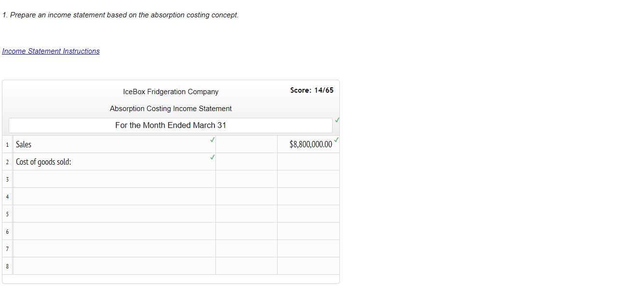Select the row number 5 header cell
This screenshot has height=295, width=644.
(x=7, y=213)
